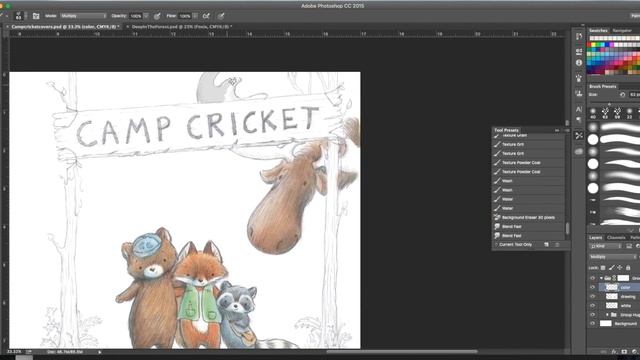Viewport: 640px width, 360px height.
Task: Select the Background layer thumbnail
Action: coord(606,324)
